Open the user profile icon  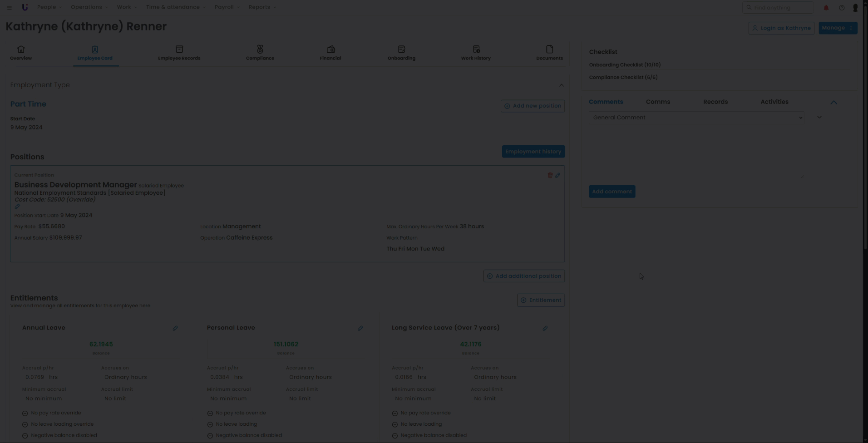coord(855,8)
